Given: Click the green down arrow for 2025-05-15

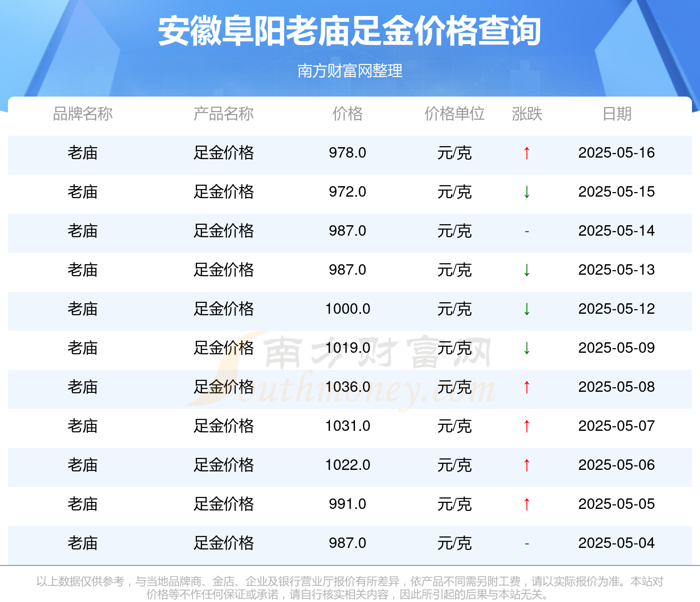Looking at the screenshot, I should tap(526, 192).
